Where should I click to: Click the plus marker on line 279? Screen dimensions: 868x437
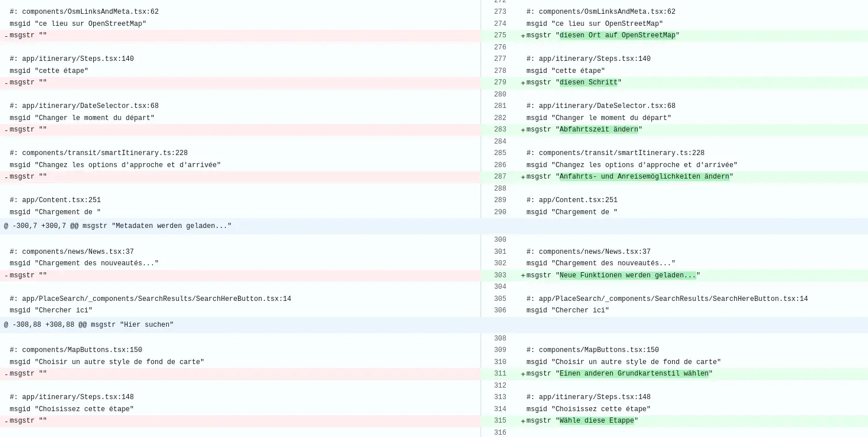point(523,83)
